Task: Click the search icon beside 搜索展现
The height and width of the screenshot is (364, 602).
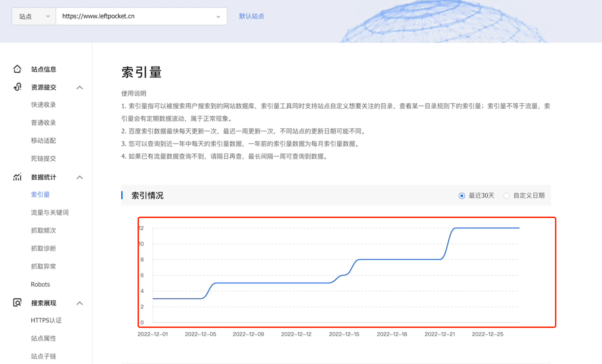Action: point(17,303)
